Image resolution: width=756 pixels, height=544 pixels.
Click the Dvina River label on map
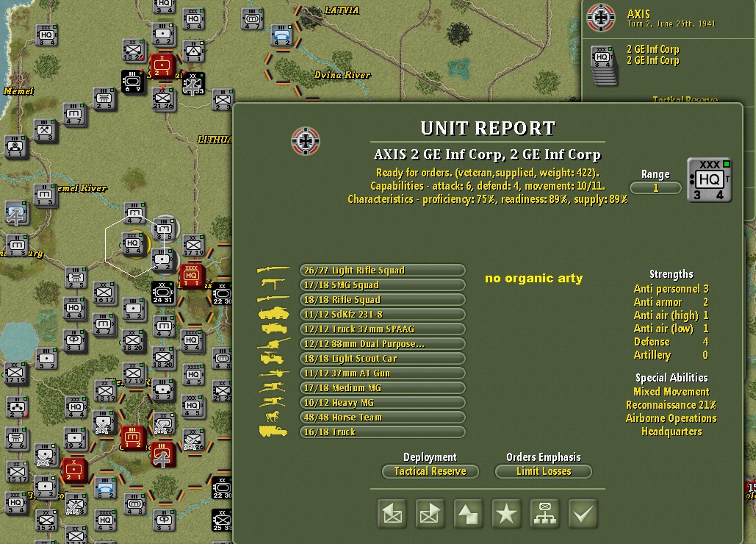(x=342, y=75)
